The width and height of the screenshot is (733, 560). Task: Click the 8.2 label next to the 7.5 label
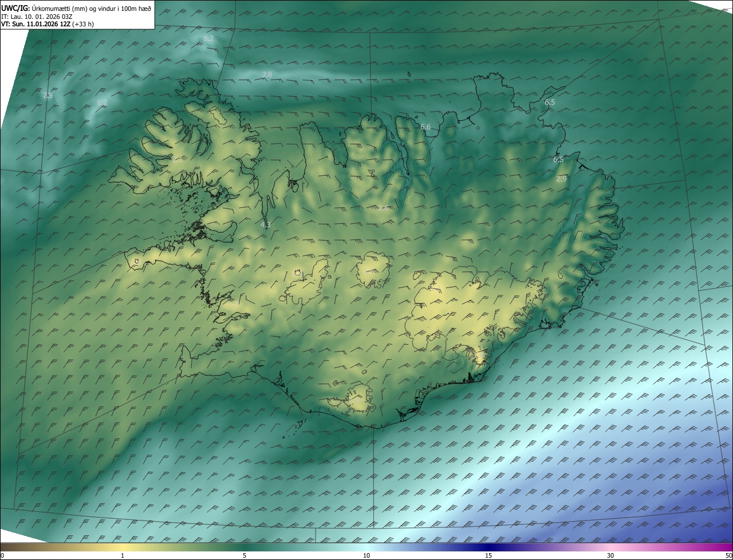(102, 103)
